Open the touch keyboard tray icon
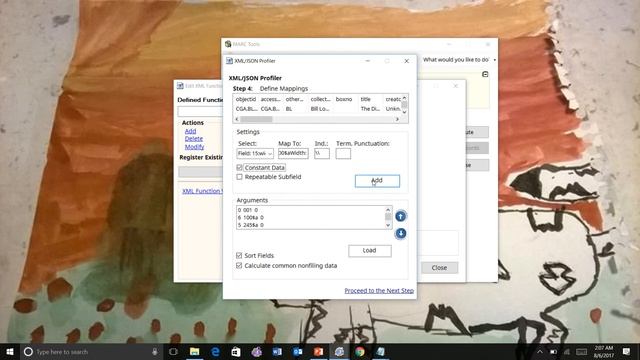The height and width of the screenshot is (360, 640). tap(581, 351)
